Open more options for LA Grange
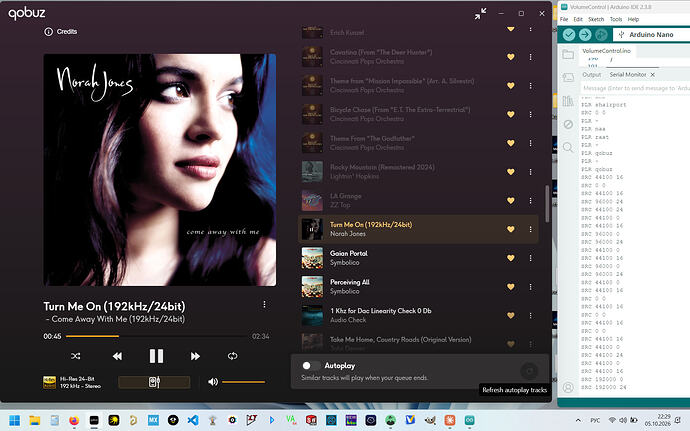This screenshot has height=431, width=690. (x=531, y=200)
